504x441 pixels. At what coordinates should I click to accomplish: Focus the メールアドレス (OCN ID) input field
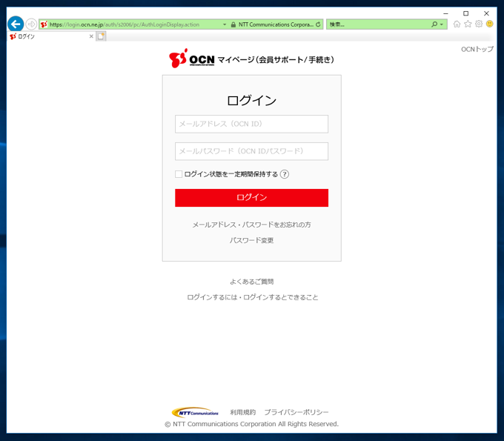252,124
